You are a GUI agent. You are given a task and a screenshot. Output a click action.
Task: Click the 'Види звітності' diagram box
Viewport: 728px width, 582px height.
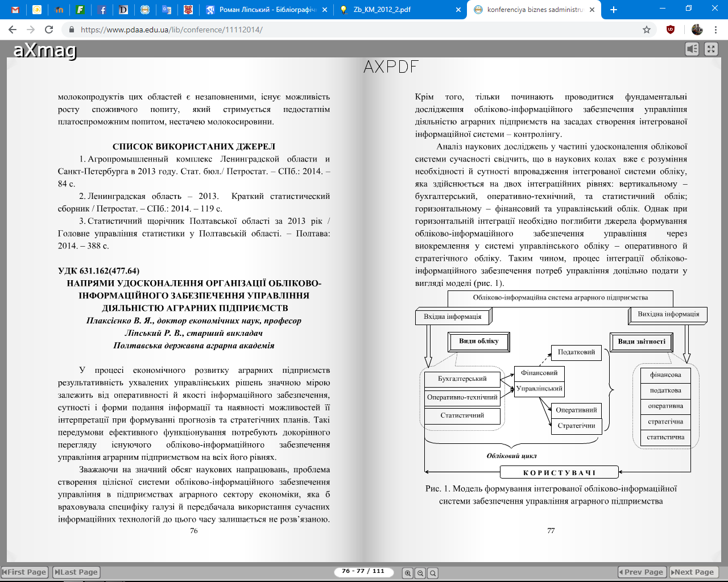pyautogui.click(x=641, y=342)
